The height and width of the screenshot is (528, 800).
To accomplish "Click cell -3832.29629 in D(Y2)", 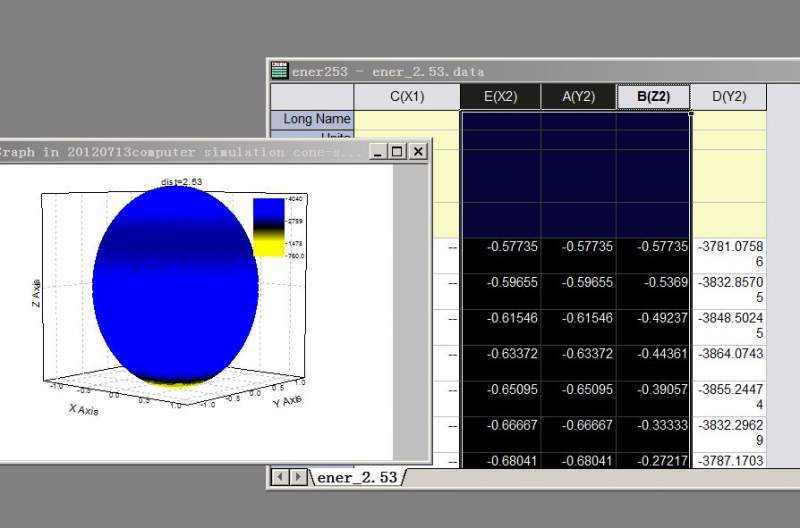I will coord(729,434).
